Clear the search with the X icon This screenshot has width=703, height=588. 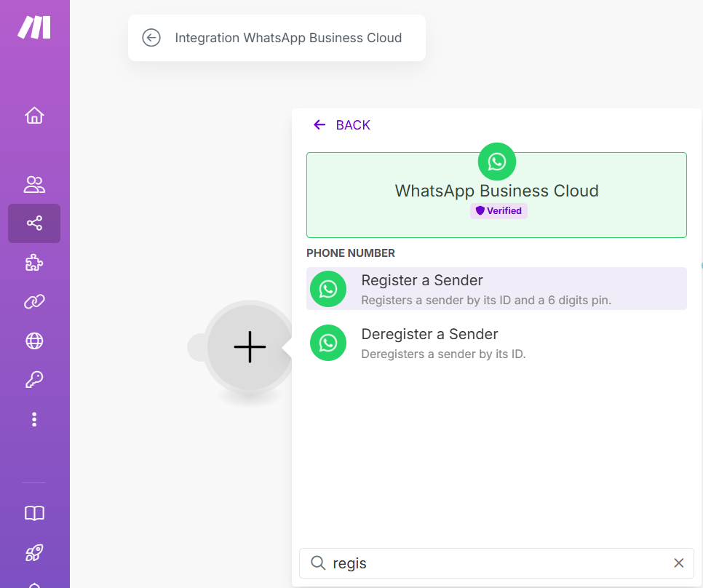679,563
